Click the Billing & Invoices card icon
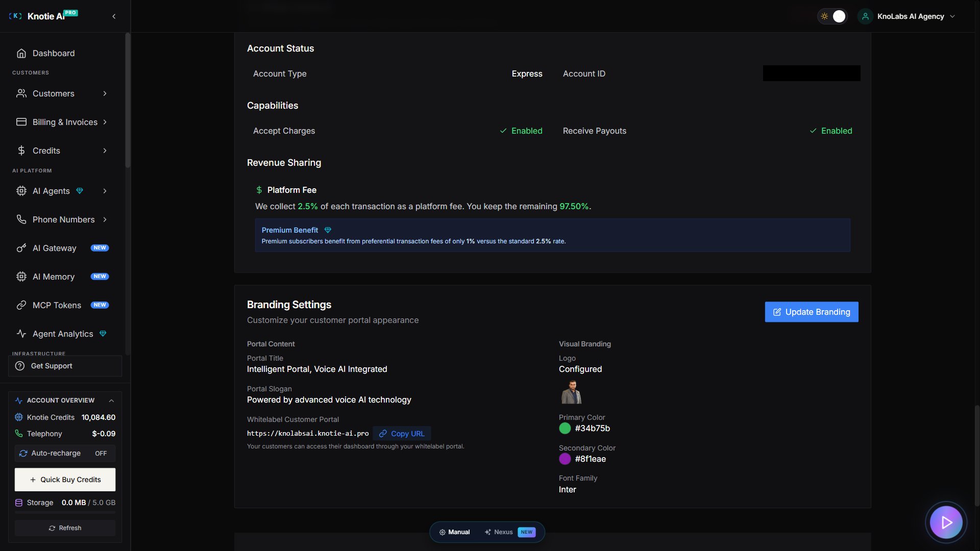This screenshot has width=980, height=551. pyautogui.click(x=21, y=122)
